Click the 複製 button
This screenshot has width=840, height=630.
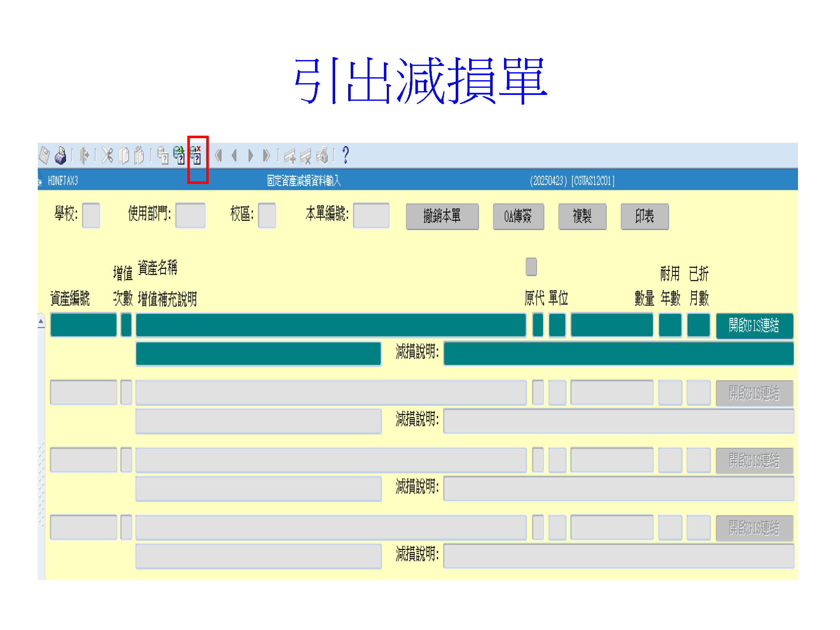click(x=582, y=216)
